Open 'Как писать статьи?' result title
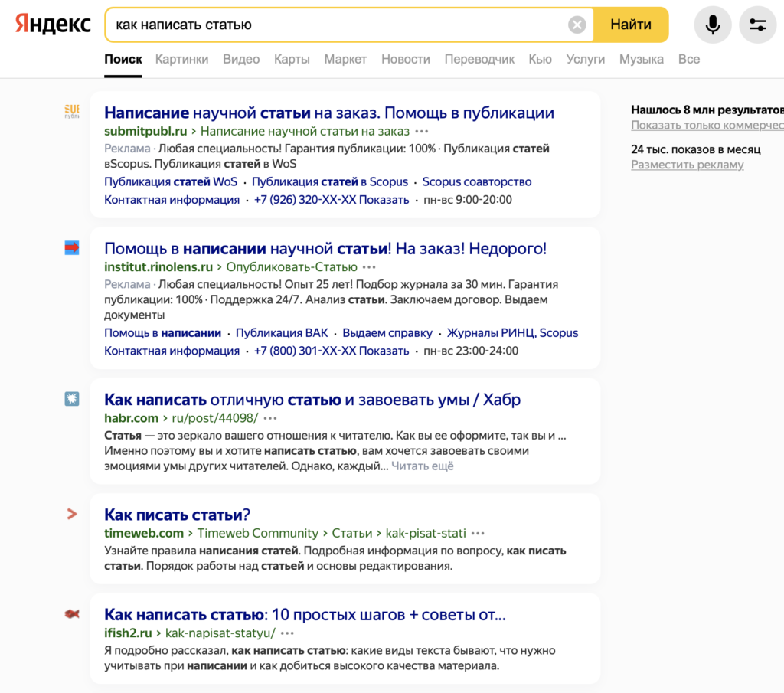This screenshot has width=784, height=693. pos(177,515)
